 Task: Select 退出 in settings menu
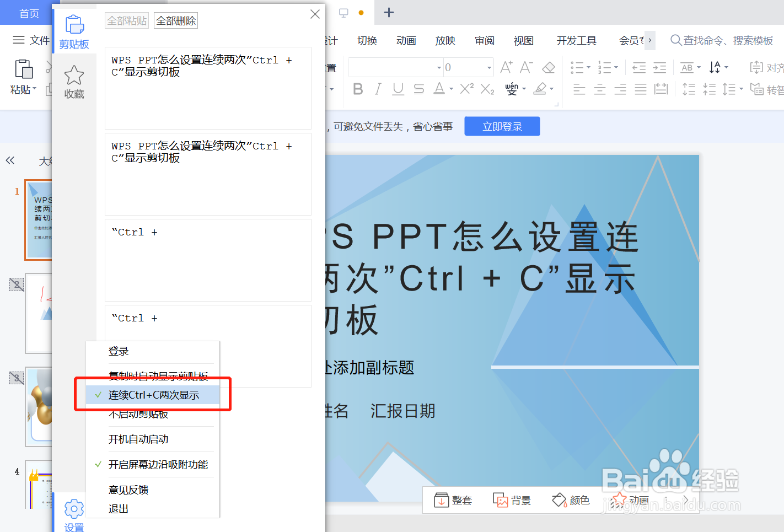pos(153,509)
